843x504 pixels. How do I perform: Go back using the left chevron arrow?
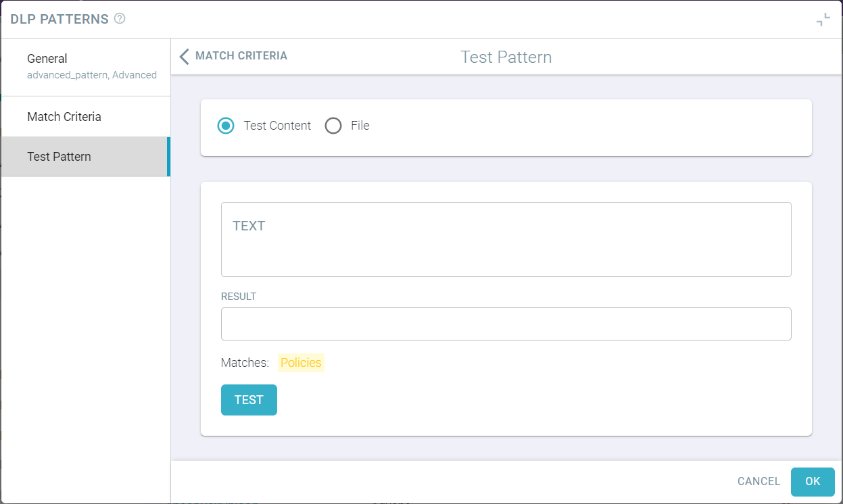184,56
